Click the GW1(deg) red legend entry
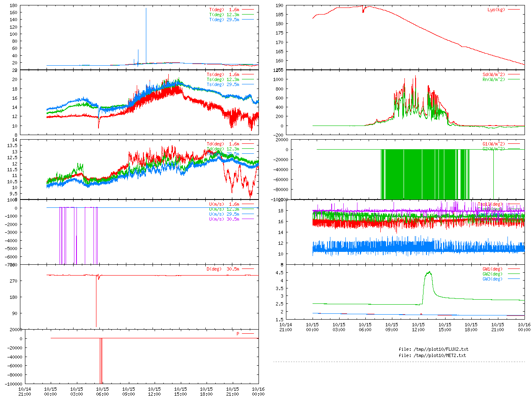The height and width of the screenshot is (399, 532). pos(493,269)
